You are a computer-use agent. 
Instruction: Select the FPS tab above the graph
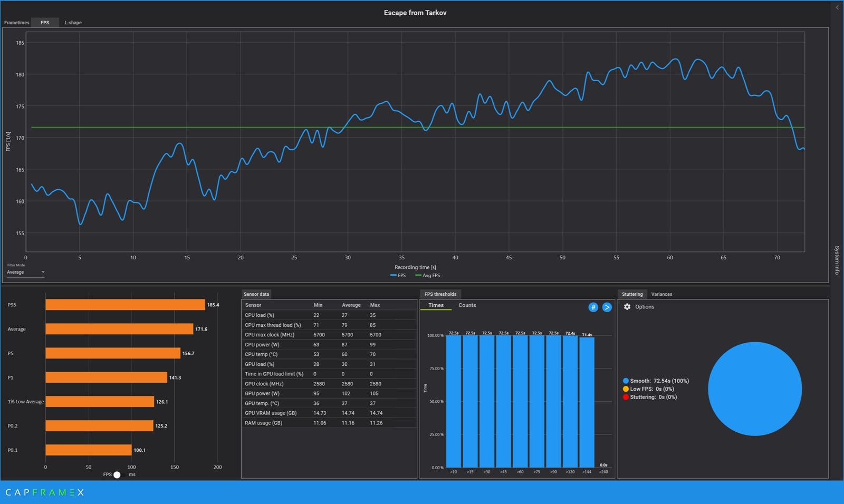45,23
